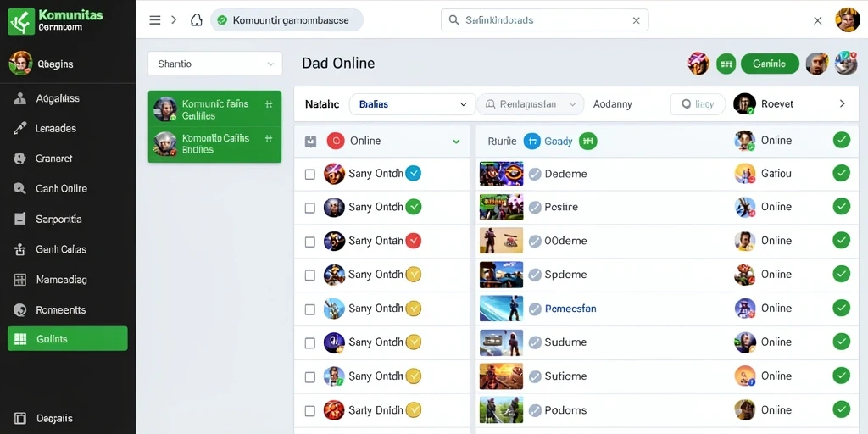Image resolution: width=868 pixels, height=434 pixels.
Task: Open the Golints sidebar menu item
Action: coord(68,339)
